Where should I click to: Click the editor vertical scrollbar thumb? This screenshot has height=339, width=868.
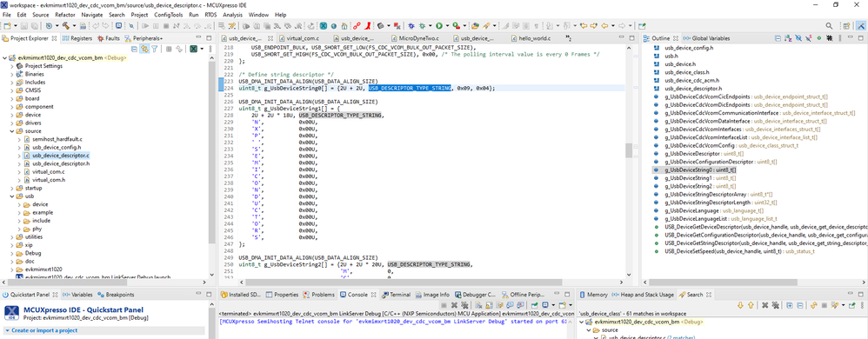pos(628,150)
